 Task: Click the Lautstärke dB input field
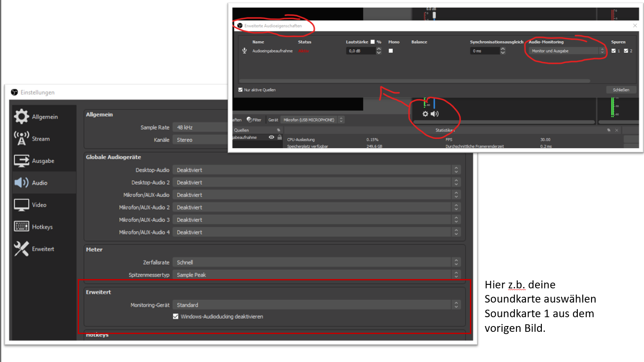[x=361, y=51]
